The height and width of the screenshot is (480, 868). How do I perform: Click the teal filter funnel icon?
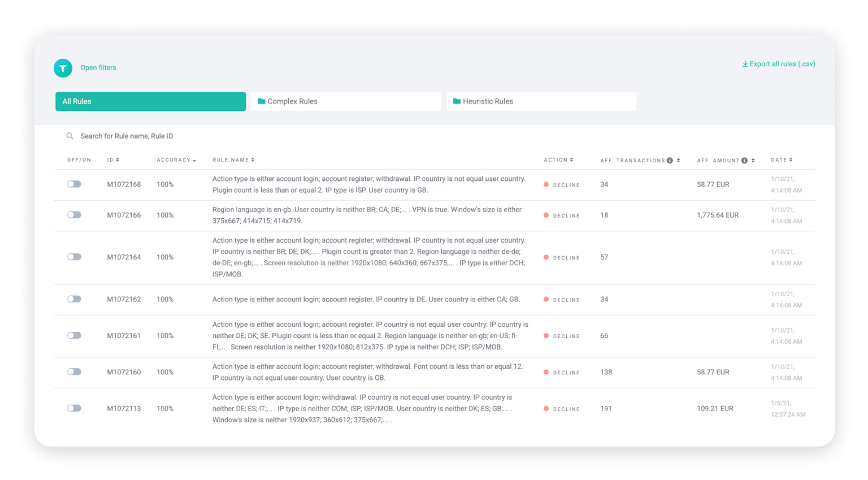pyautogui.click(x=63, y=68)
